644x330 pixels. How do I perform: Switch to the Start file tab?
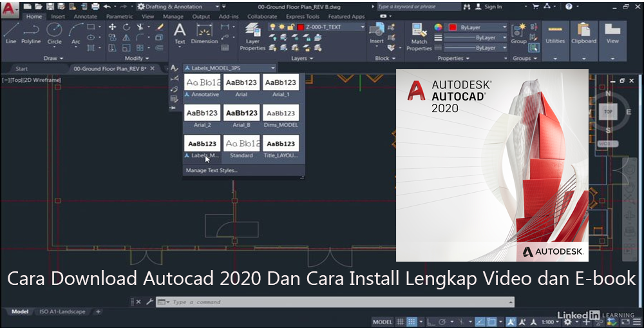tap(22, 68)
